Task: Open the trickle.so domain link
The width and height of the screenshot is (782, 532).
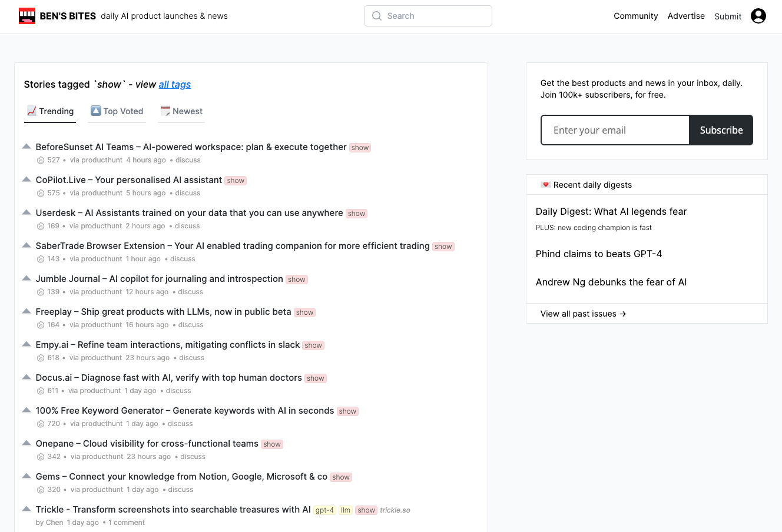Action: [x=395, y=510]
